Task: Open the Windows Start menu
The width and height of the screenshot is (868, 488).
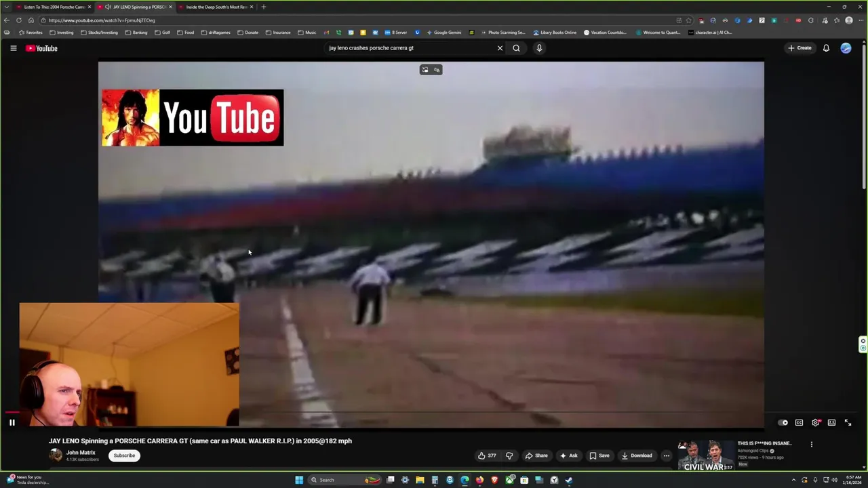Action: click(298, 480)
